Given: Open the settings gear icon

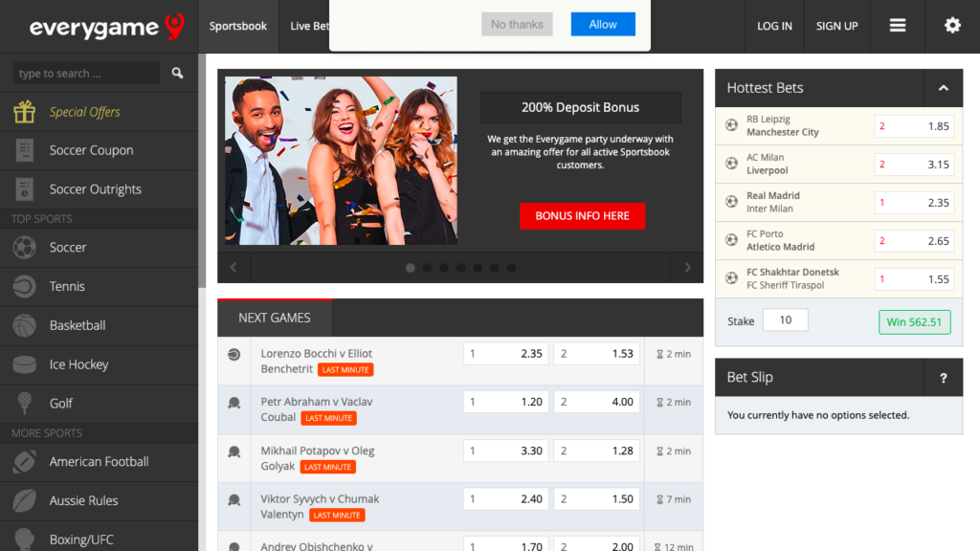Looking at the screenshot, I should click(952, 26).
